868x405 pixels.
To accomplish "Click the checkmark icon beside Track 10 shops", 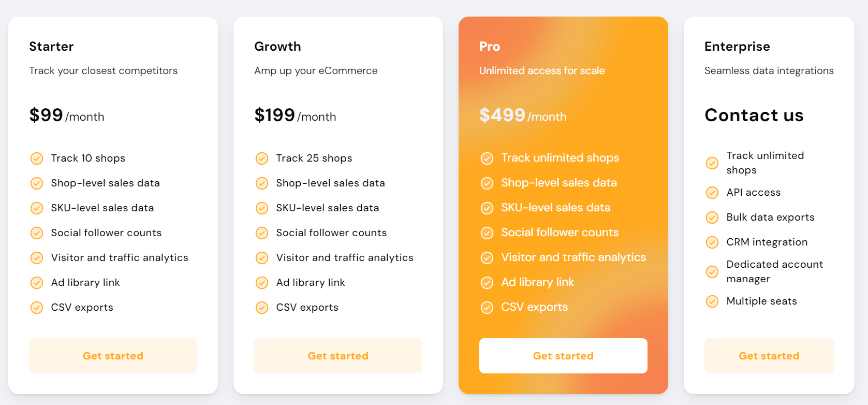I will (x=37, y=158).
